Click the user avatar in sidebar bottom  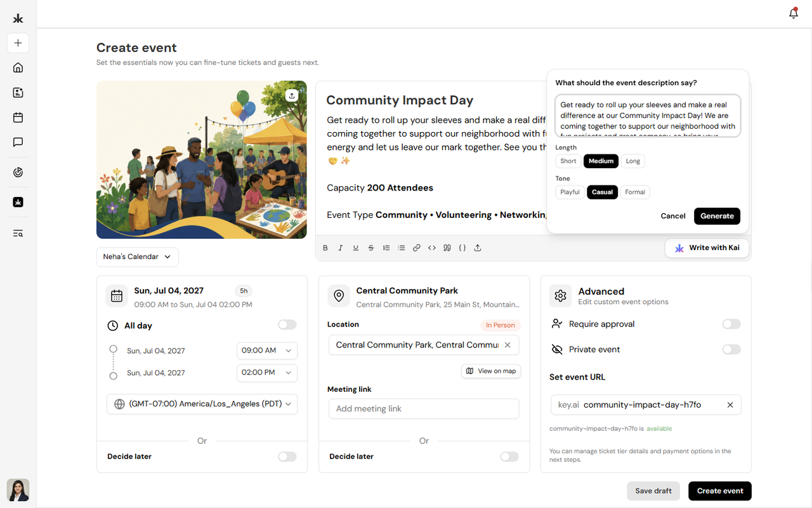point(18,490)
